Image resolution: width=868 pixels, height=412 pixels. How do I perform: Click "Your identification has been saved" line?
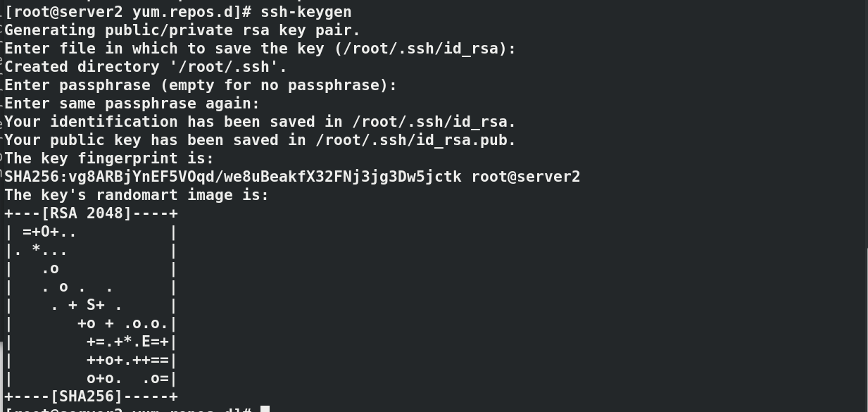pos(260,122)
